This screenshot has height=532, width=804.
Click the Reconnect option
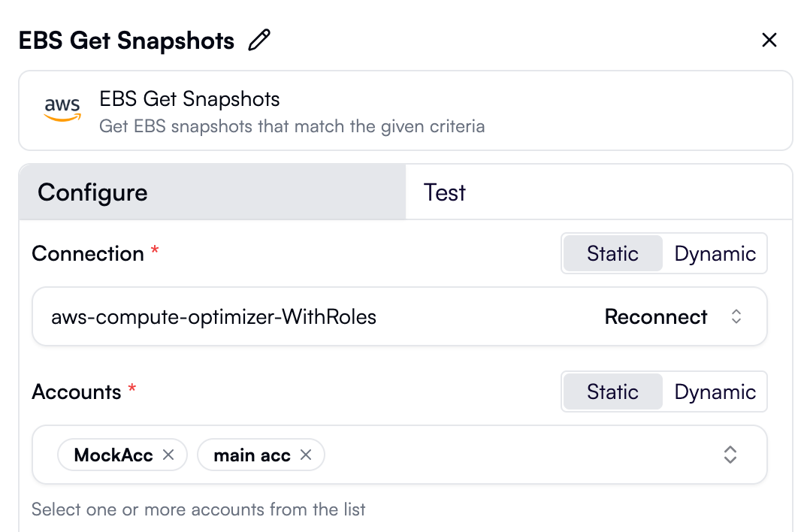655,316
